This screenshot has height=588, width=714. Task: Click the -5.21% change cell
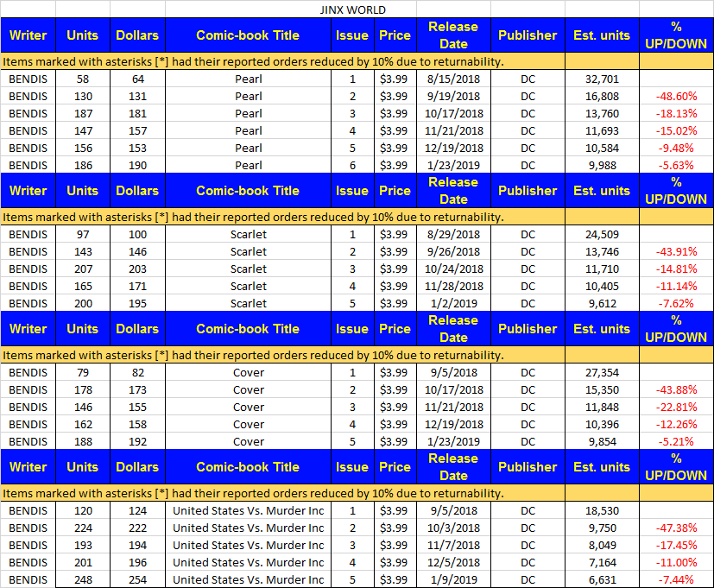point(676,442)
